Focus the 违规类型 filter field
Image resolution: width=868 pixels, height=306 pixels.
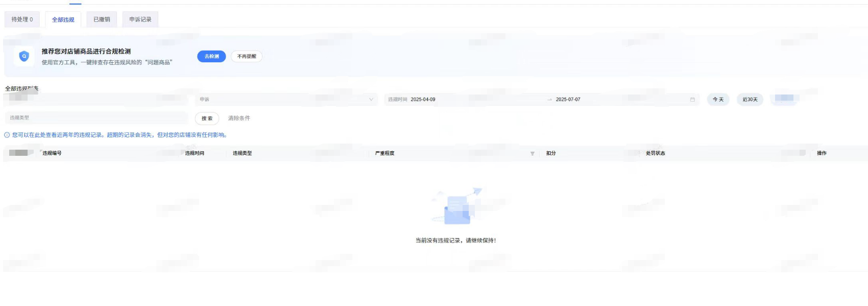tap(96, 117)
